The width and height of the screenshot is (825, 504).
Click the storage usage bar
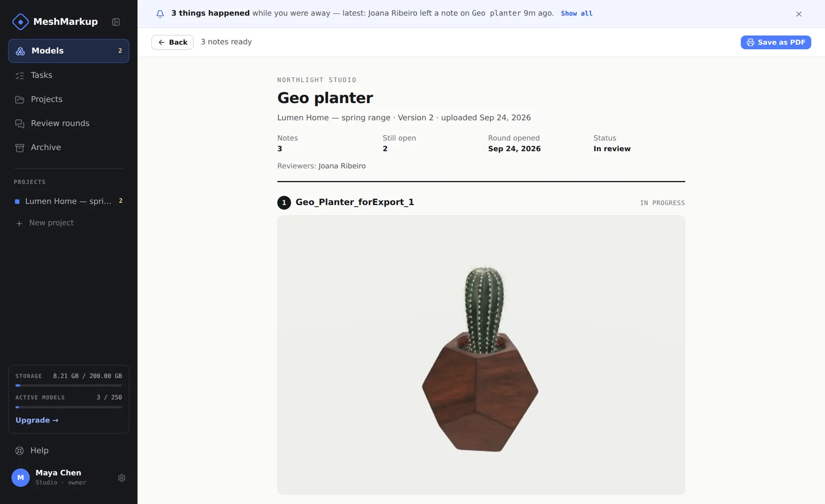point(69,385)
